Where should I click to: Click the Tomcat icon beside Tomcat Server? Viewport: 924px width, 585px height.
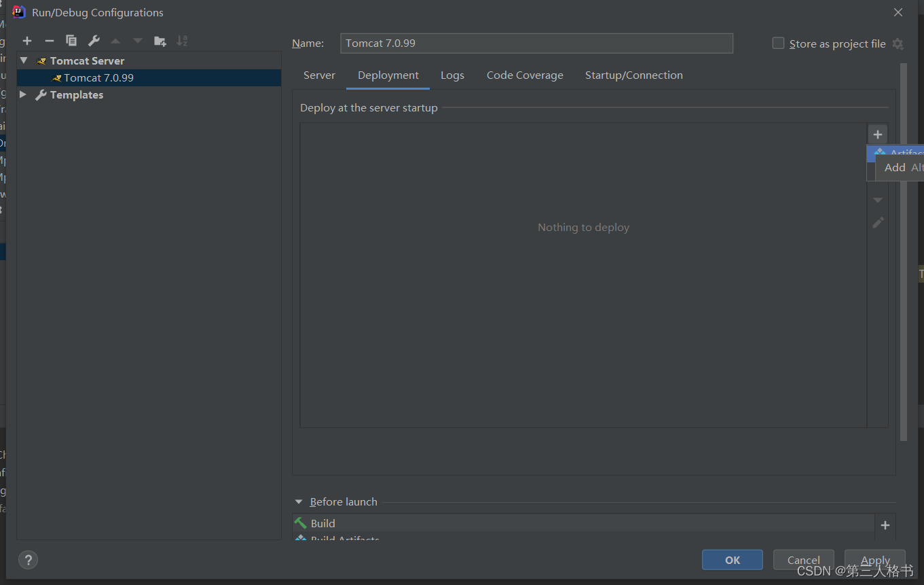(x=41, y=61)
